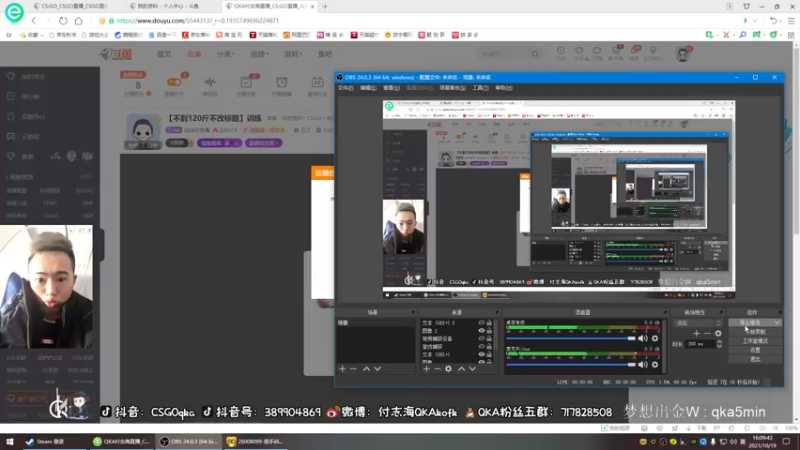Adjust desktop audio volume slider
The width and height of the screenshot is (800, 450).
pyautogui.click(x=571, y=338)
